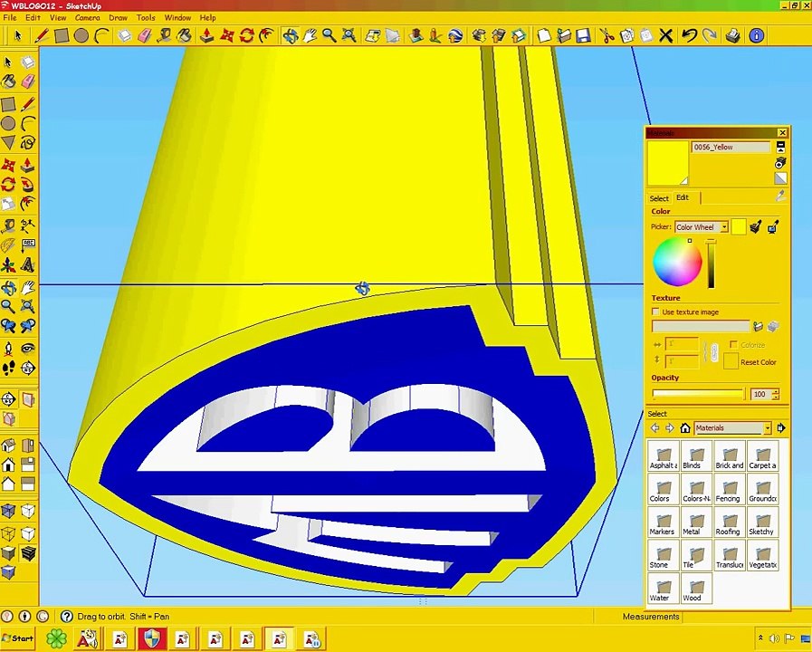The height and width of the screenshot is (652, 812).
Task: Select the Offset tool in top toolbar
Action: pyautogui.click(x=267, y=35)
